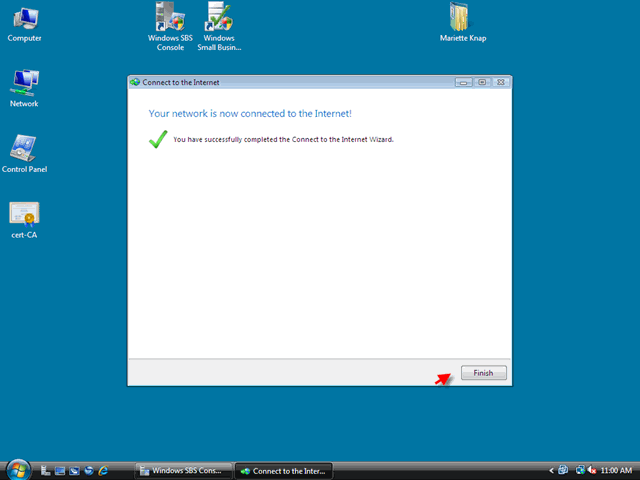Maximize the Connect to the Internet window

[482, 82]
